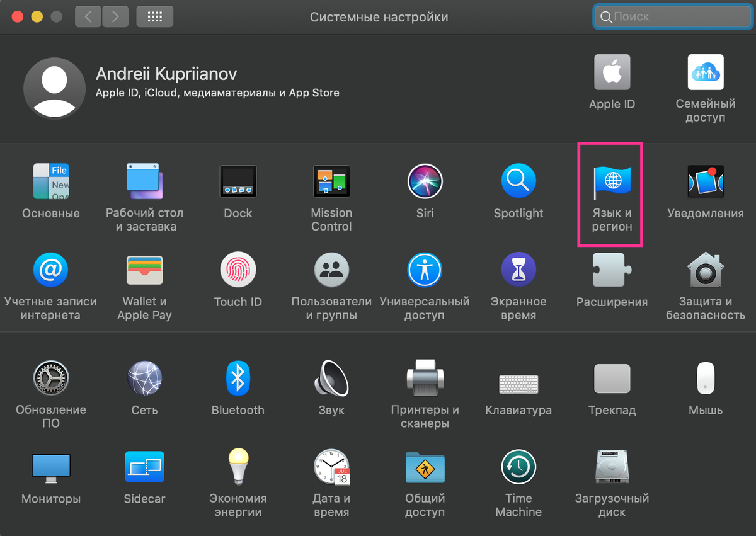Image resolution: width=756 pixels, height=536 pixels.
Task: Click the user profile avatar
Action: (54, 88)
